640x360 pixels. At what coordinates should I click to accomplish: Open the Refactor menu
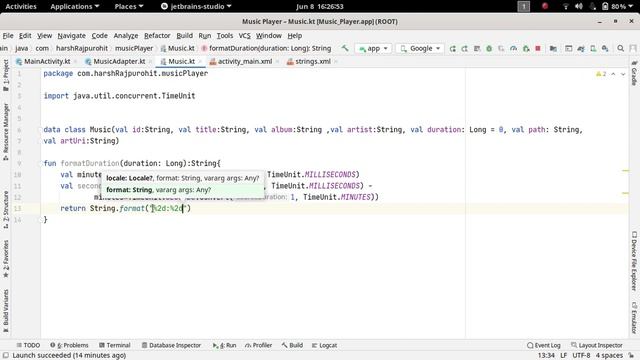coord(157,36)
